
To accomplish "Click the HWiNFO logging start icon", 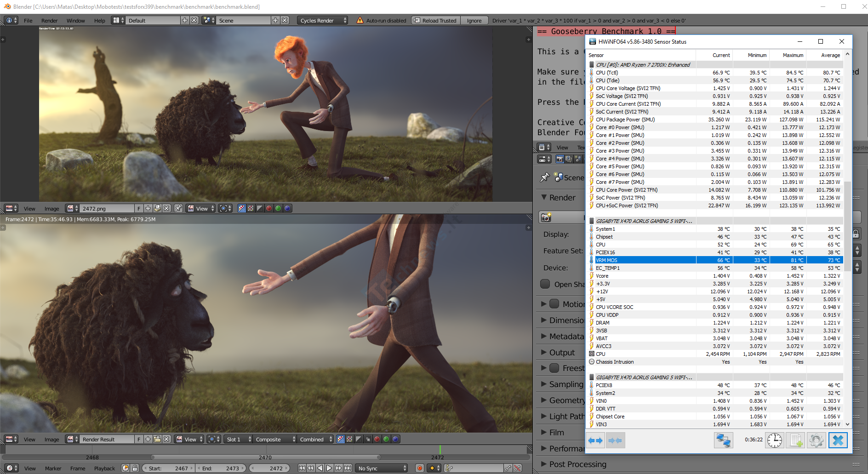I will click(x=796, y=440).
